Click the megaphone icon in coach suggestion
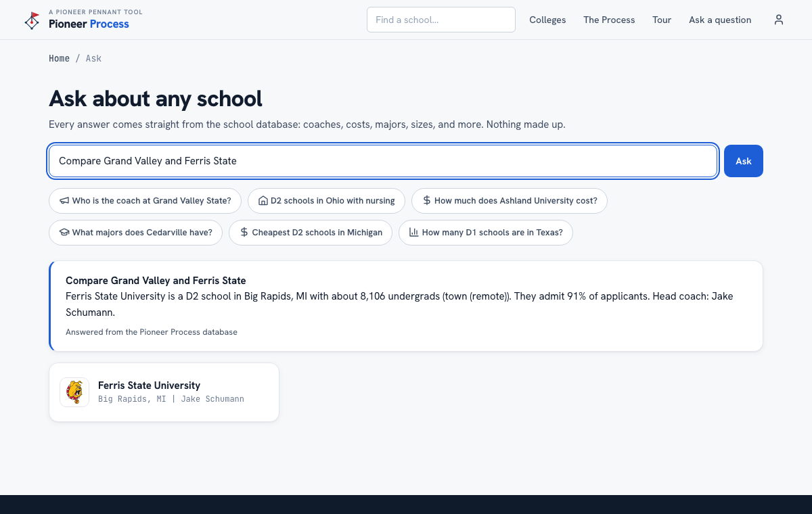 click(x=64, y=201)
